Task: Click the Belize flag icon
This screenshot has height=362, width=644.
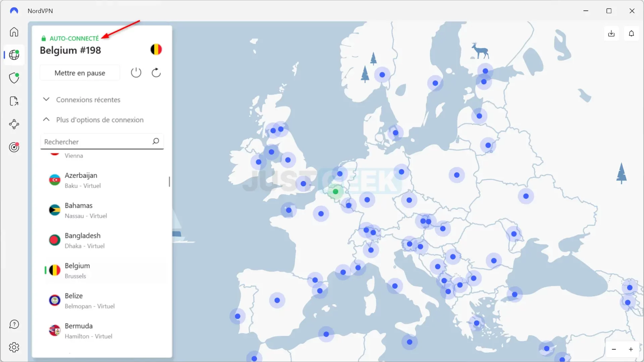Action: pos(55,300)
